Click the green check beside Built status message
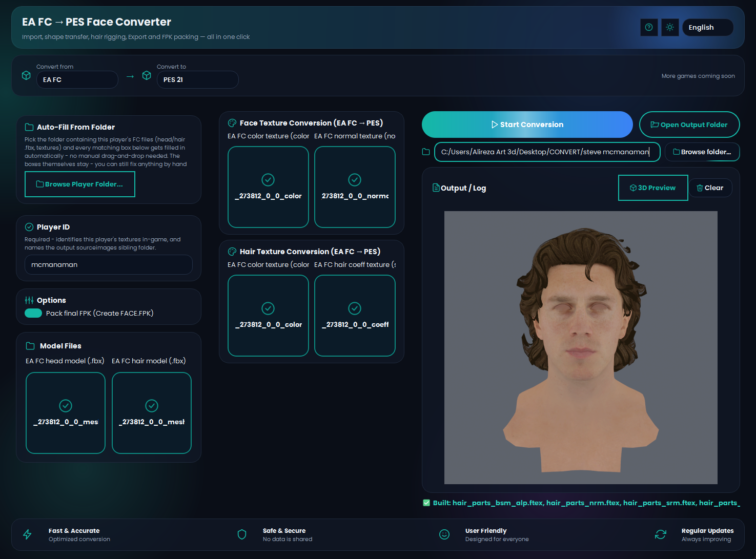756x559 pixels. [426, 503]
